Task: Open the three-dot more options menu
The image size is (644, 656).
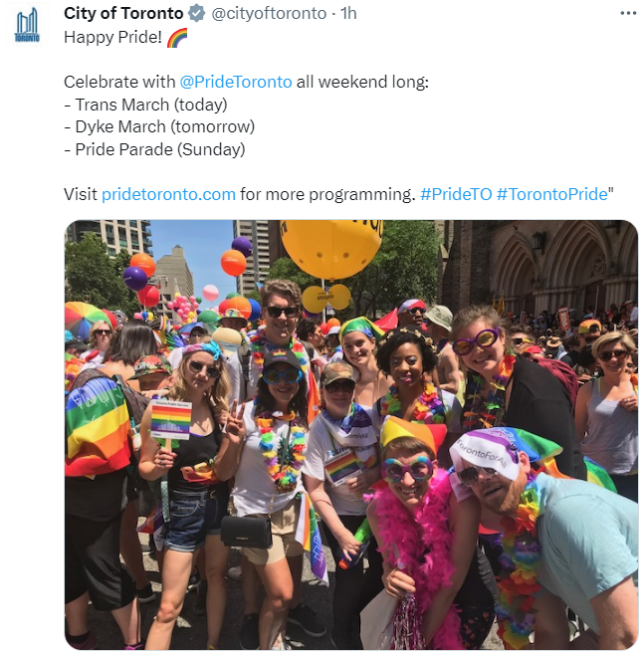Action: (628, 13)
